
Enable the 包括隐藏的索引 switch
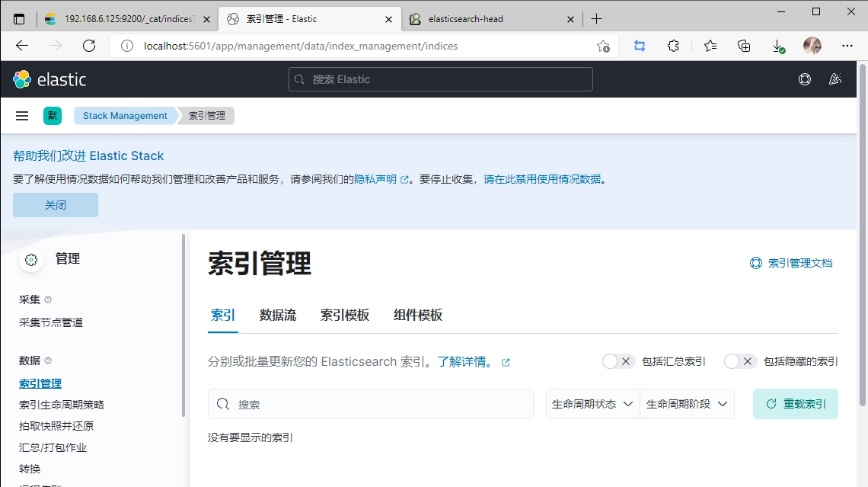(739, 361)
